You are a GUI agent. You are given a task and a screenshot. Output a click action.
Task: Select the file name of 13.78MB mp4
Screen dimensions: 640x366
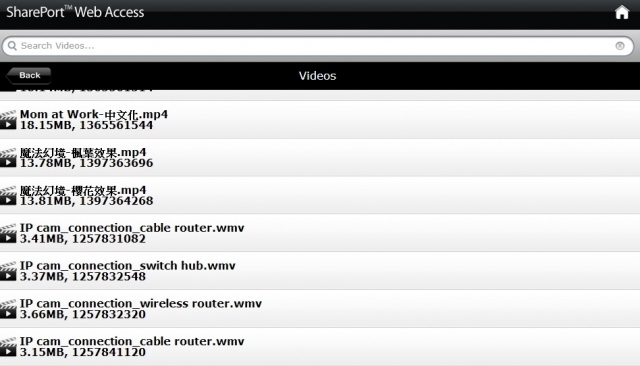pyautogui.click(x=83, y=153)
